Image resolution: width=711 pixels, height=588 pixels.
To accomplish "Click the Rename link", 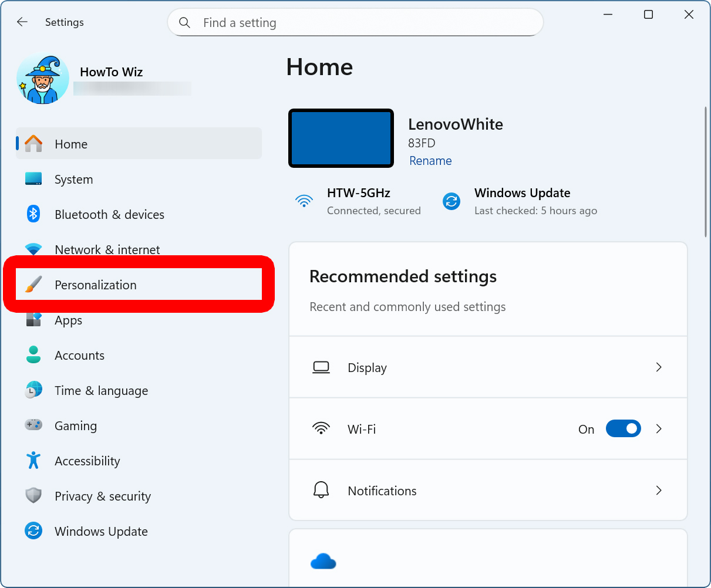I will (x=430, y=161).
